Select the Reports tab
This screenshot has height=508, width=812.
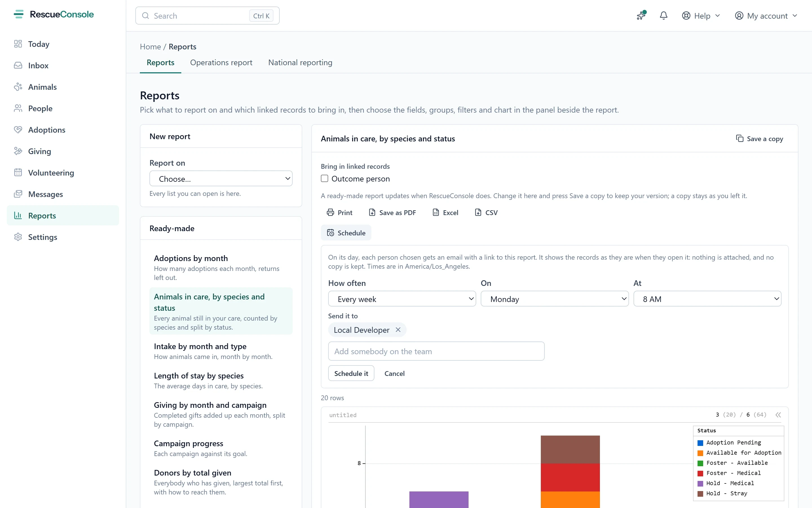[x=160, y=62]
